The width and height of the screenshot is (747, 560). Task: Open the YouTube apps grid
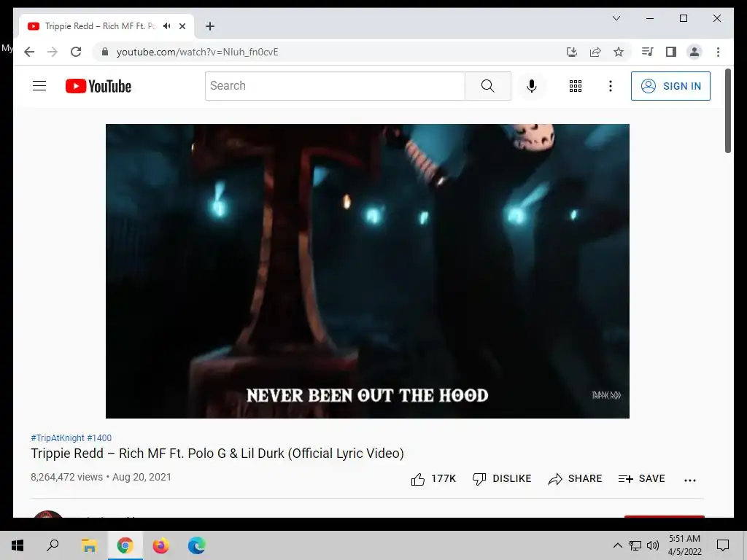[x=575, y=86]
